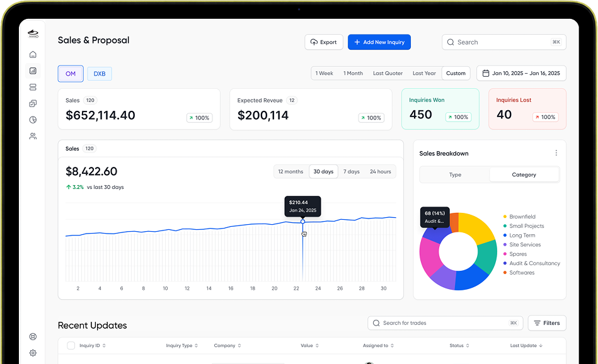598x364 pixels.
Task: Sort by Assigned to column
Action: (x=378, y=346)
